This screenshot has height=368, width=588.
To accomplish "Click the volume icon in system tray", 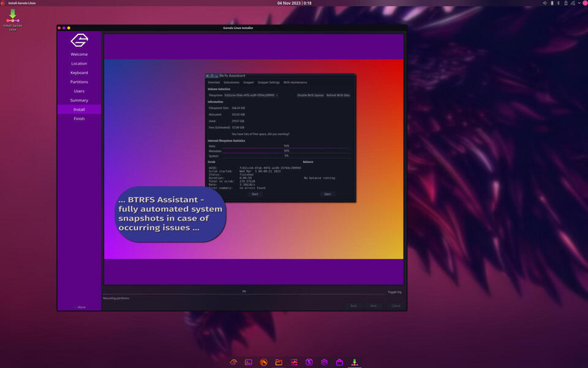I will [x=545, y=3].
